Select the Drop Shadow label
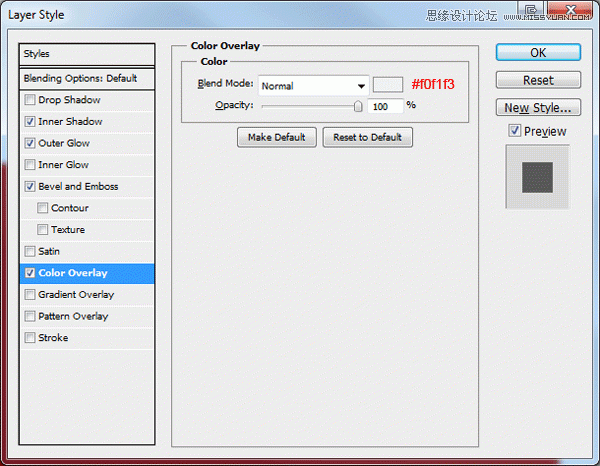Screen dimensions: 600x466 tap(69, 100)
